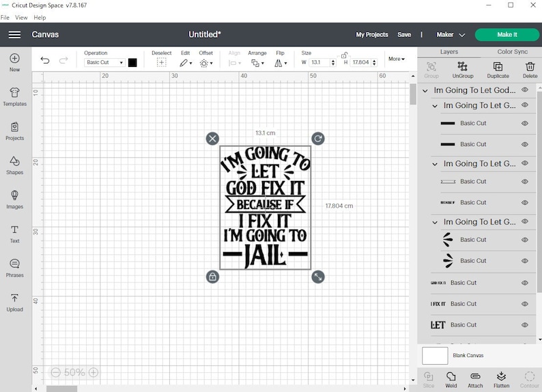The height and width of the screenshot is (392, 542).
Task: Undo the last action
Action: click(45, 61)
